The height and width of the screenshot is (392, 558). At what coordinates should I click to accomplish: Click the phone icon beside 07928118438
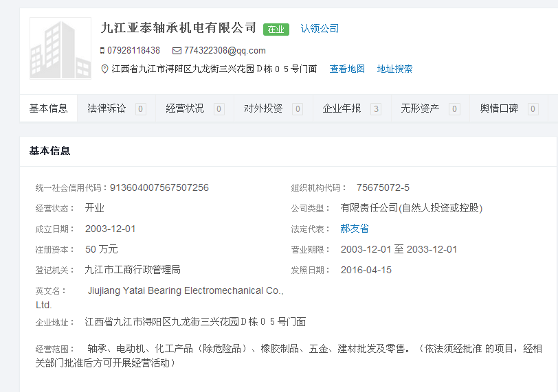click(x=102, y=51)
